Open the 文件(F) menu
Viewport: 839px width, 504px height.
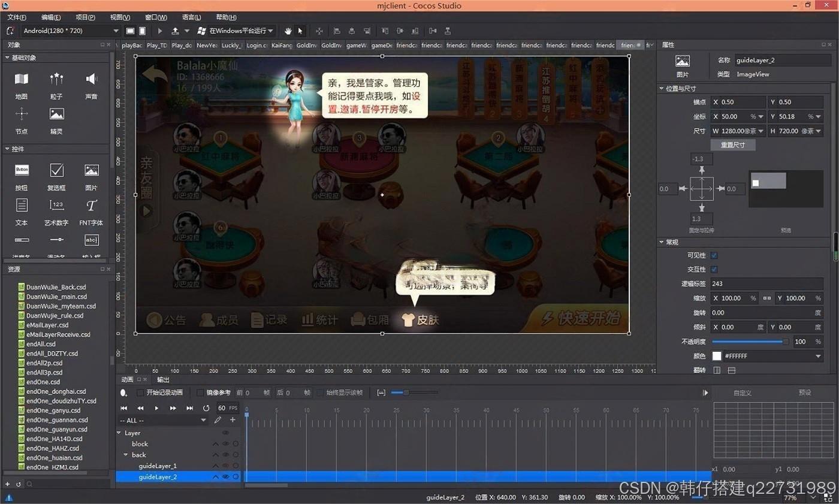point(17,17)
